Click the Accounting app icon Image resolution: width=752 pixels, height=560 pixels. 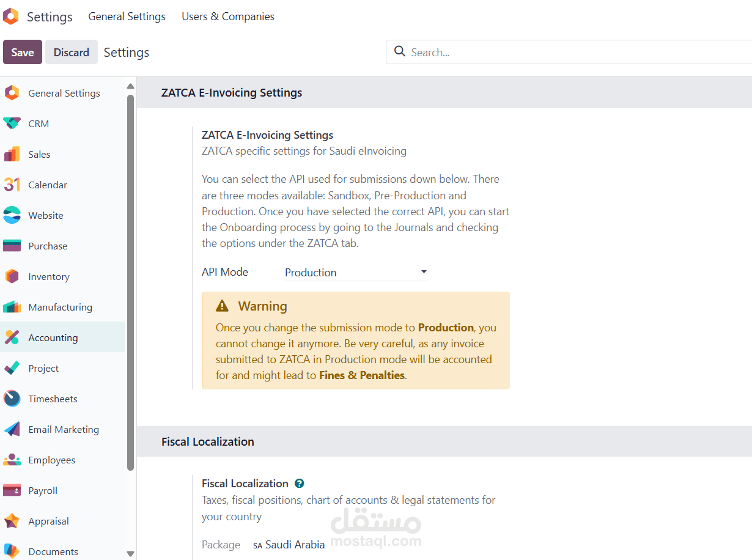(12, 337)
